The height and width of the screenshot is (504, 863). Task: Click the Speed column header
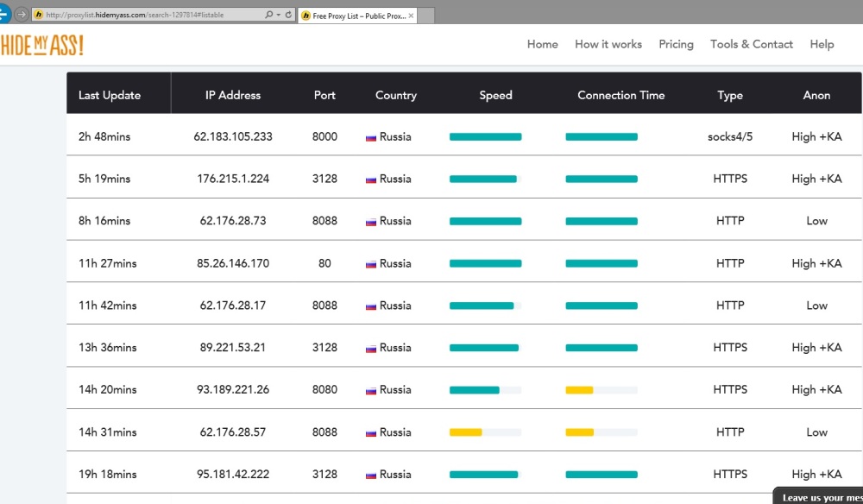pyautogui.click(x=495, y=95)
